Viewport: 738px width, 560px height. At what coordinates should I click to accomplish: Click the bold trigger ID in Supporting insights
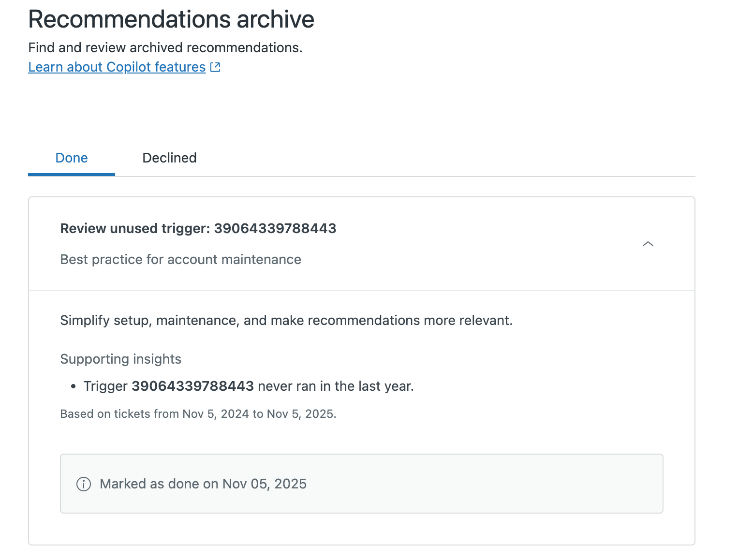pyautogui.click(x=192, y=386)
